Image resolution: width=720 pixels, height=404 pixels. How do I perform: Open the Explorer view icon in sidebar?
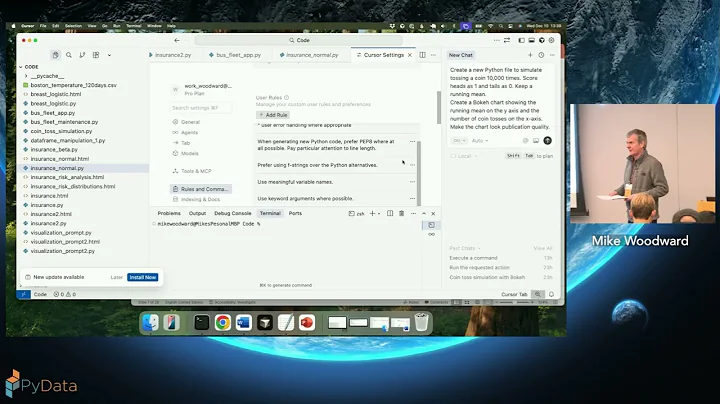click(56, 55)
